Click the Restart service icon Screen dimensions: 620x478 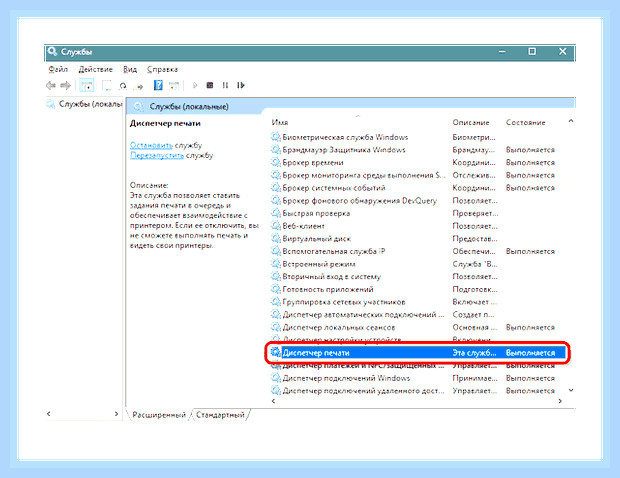(241, 85)
